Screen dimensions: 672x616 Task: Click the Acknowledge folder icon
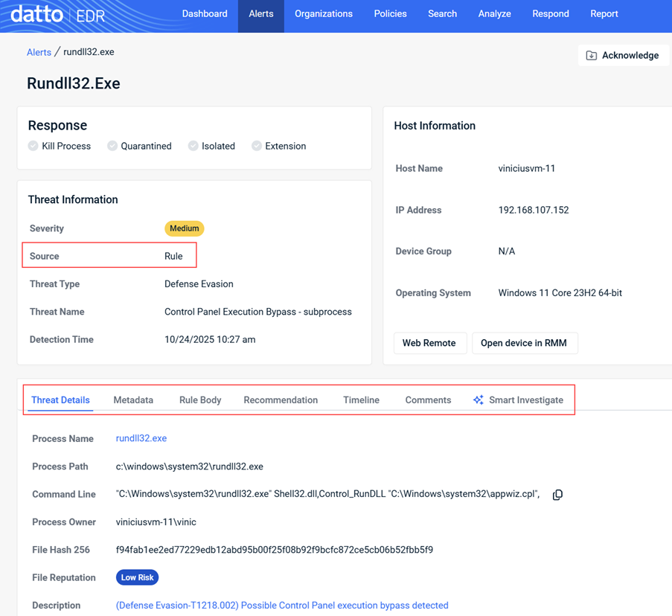click(592, 56)
